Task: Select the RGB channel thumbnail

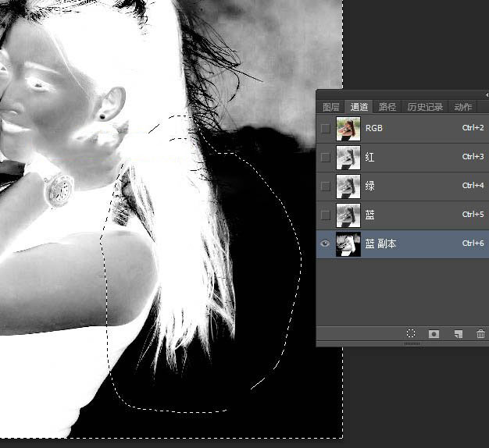Action: tap(348, 128)
